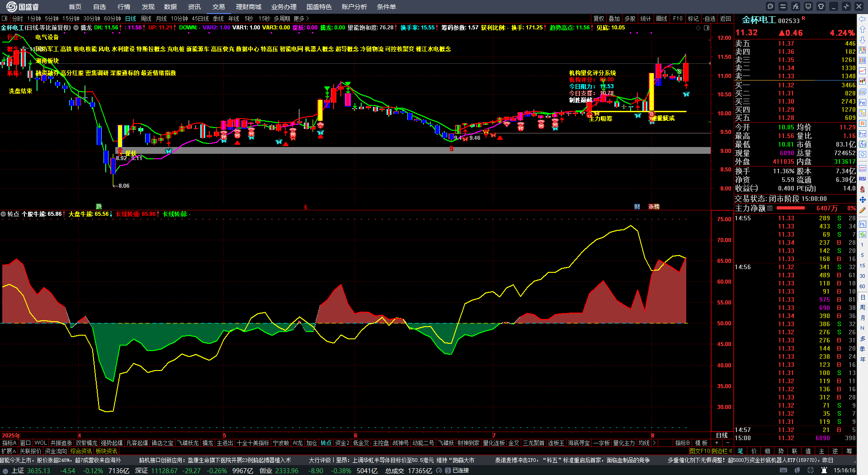Open the settings sliders icon in title bar
The height and width of the screenshot is (475, 868).
[x=783, y=6]
